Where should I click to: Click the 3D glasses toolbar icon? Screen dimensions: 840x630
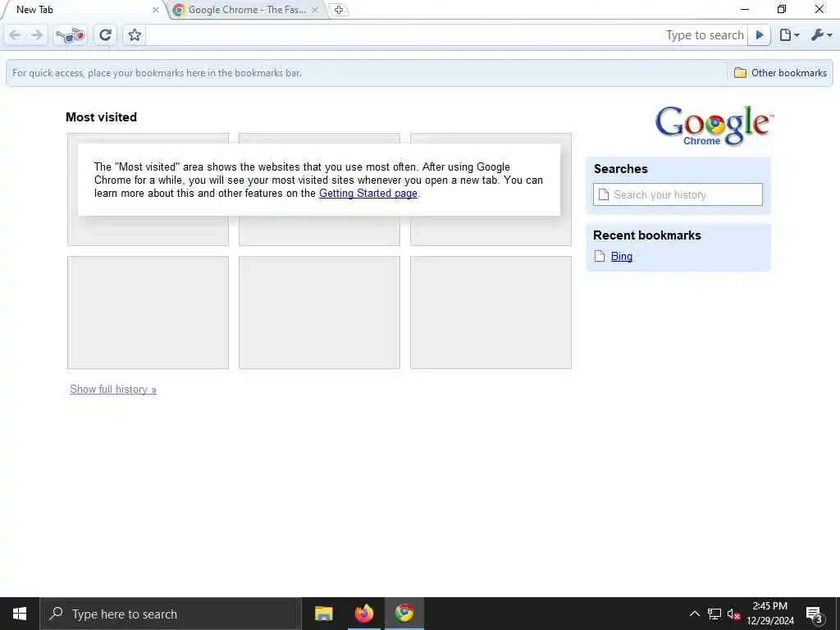click(71, 35)
